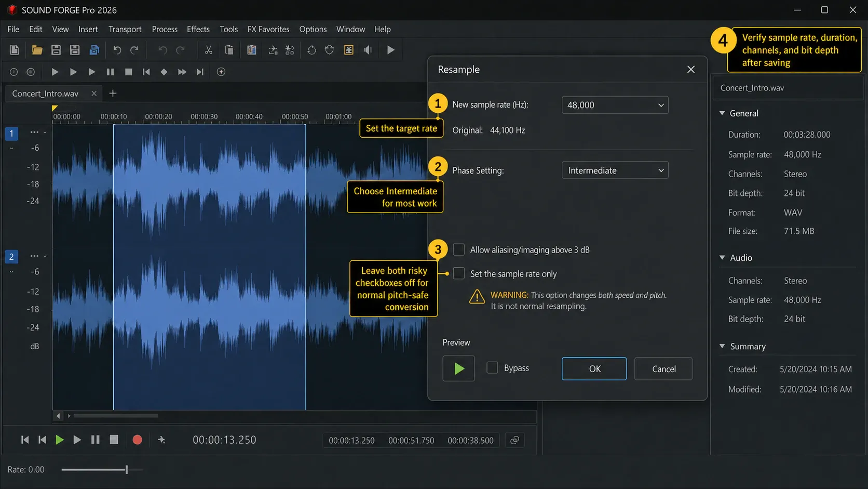
Task: Click the small chevron beside channel 1 dots
Action: (x=45, y=133)
